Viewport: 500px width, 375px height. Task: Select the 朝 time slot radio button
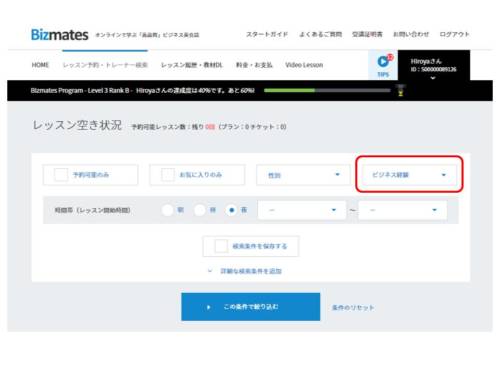(167, 210)
